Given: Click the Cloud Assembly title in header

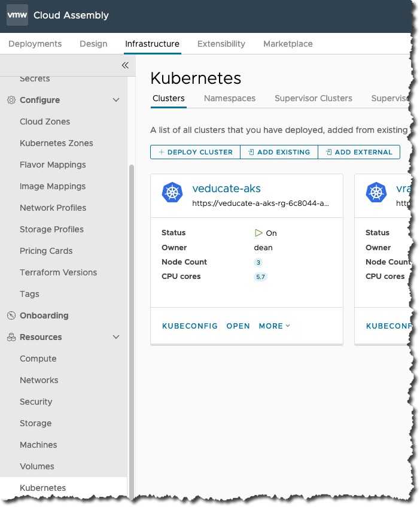Looking at the screenshot, I should (71, 15).
